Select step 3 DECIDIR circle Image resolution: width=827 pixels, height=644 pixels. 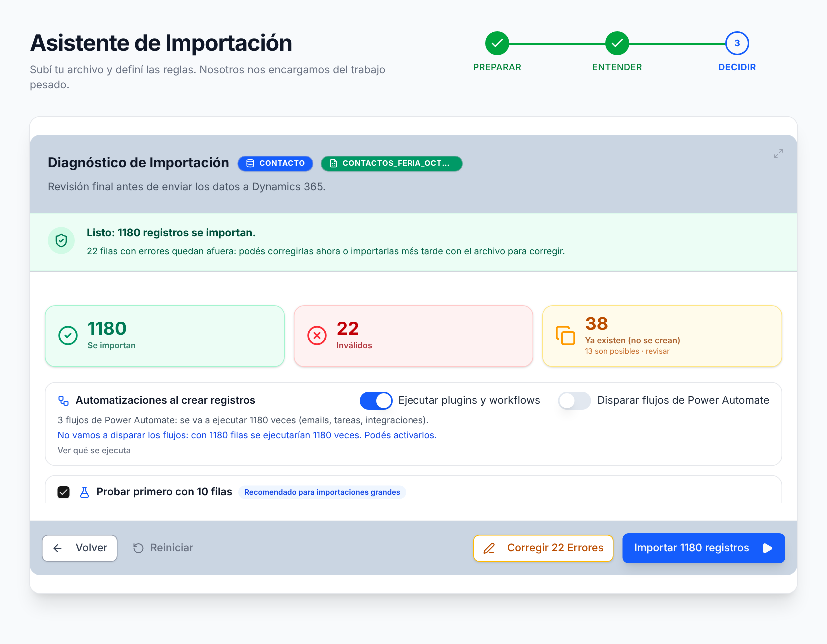point(737,43)
